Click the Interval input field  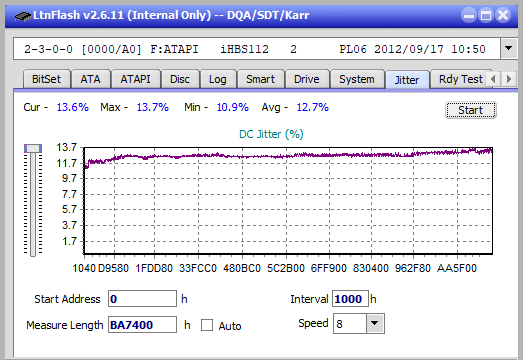tap(350, 299)
